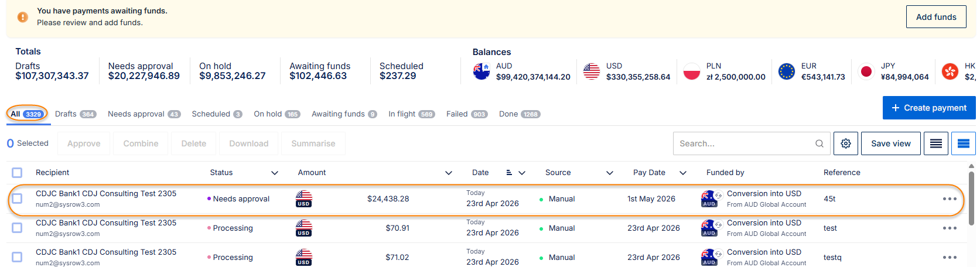The height and width of the screenshot is (267, 980).
Task: Check the Needs approval payment row checkbox
Action: pos(17,199)
